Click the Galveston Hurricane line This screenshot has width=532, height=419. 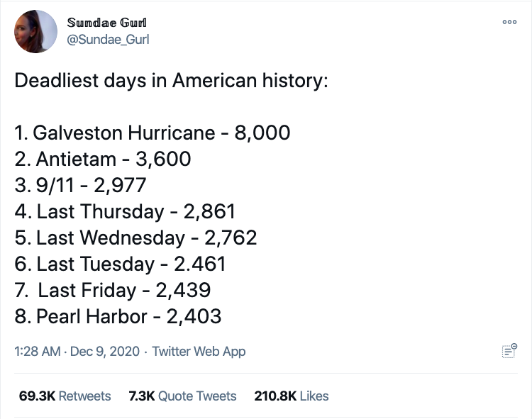click(x=153, y=133)
